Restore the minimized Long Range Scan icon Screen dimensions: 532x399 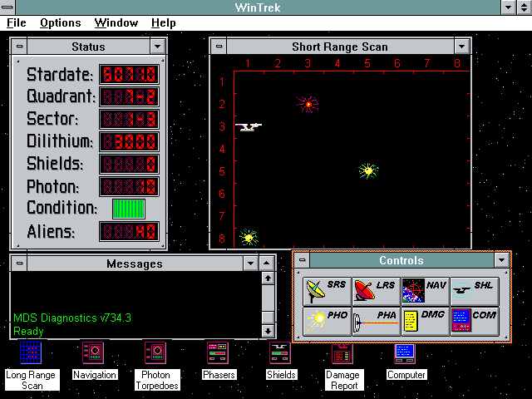coord(31,354)
